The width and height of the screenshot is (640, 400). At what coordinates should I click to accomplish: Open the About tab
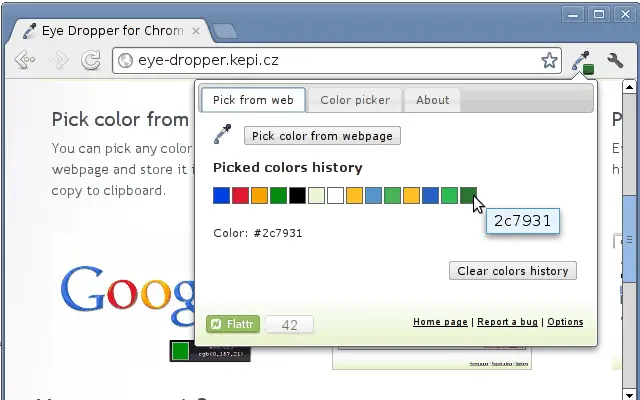pos(432,100)
